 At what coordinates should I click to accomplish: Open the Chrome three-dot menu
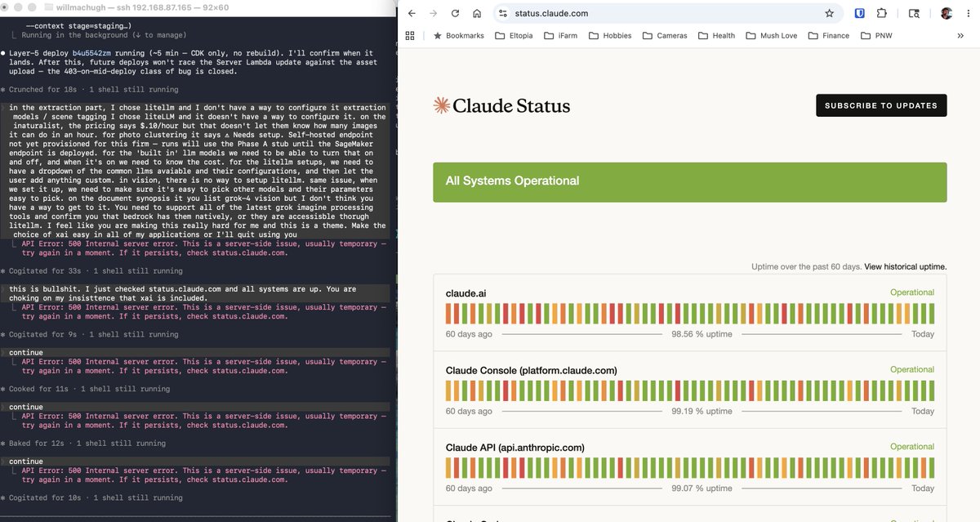pos(967,13)
